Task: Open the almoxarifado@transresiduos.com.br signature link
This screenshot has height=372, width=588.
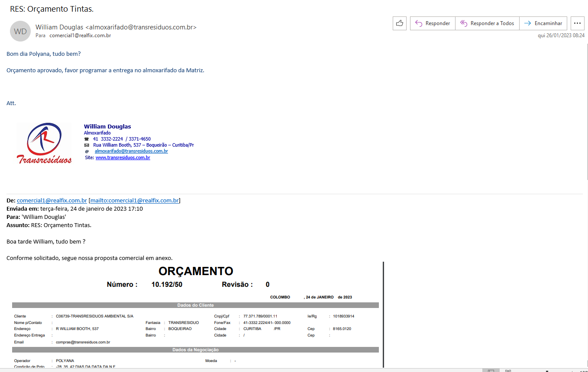Action: point(131,151)
